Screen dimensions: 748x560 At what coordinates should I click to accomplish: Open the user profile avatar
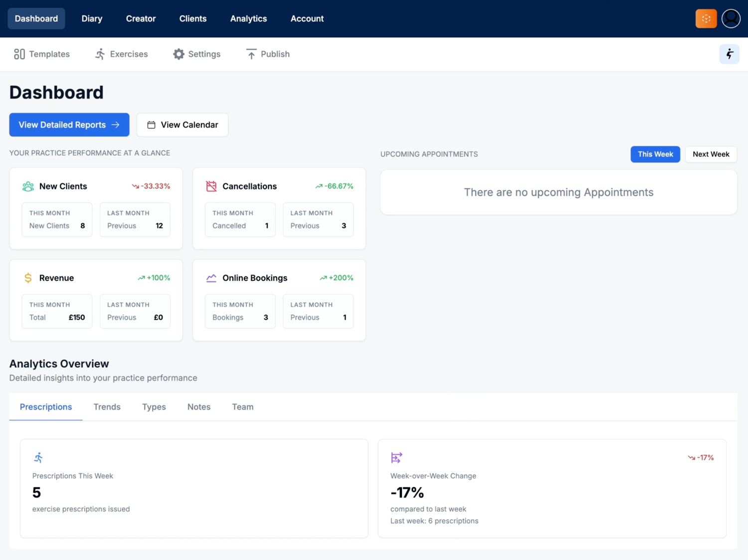point(730,18)
